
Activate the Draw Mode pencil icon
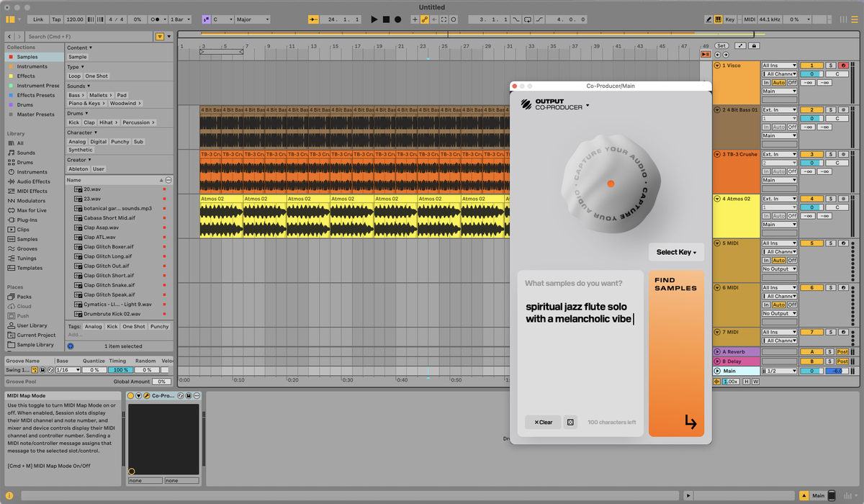click(708, 19)
